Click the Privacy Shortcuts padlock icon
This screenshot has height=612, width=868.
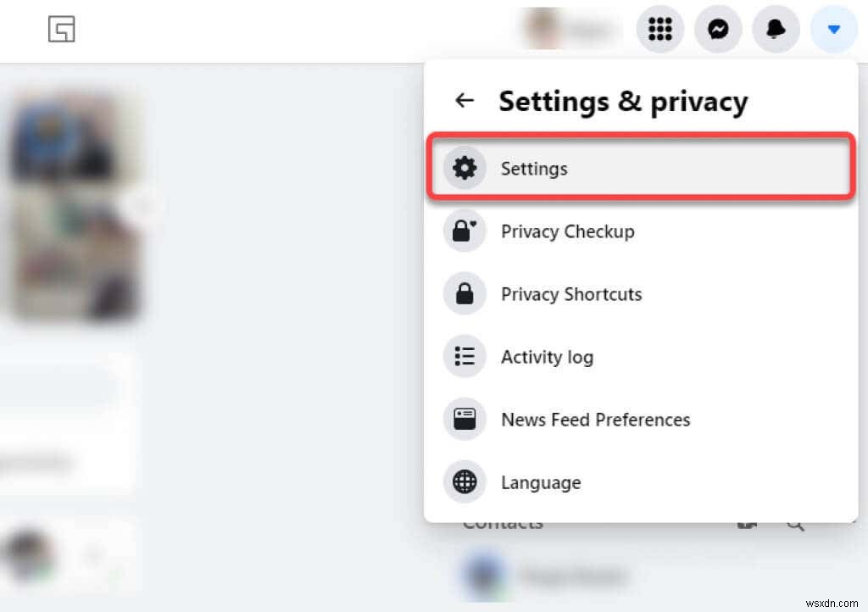point(465,293)
